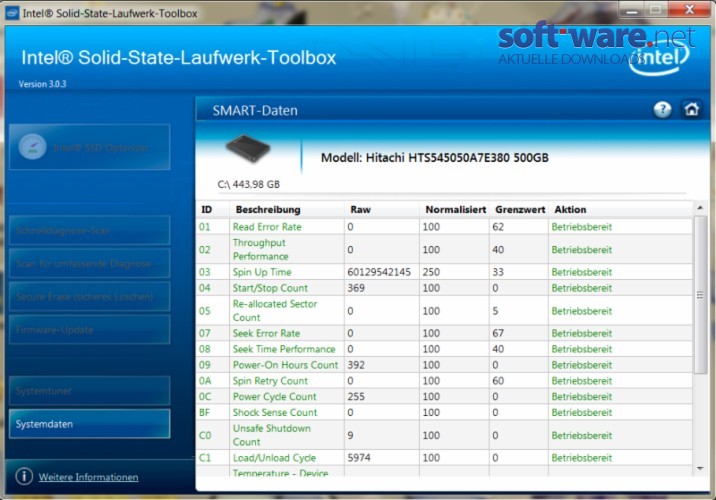The image size is (716, 500).
Task: Run Scan für umfassende Diagnose
Action: point(90,263)
